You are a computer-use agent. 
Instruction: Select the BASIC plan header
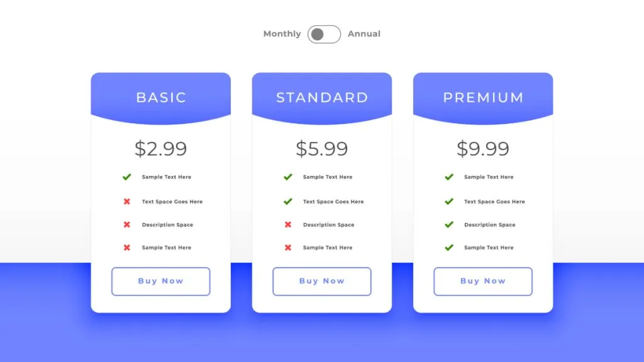161,97
